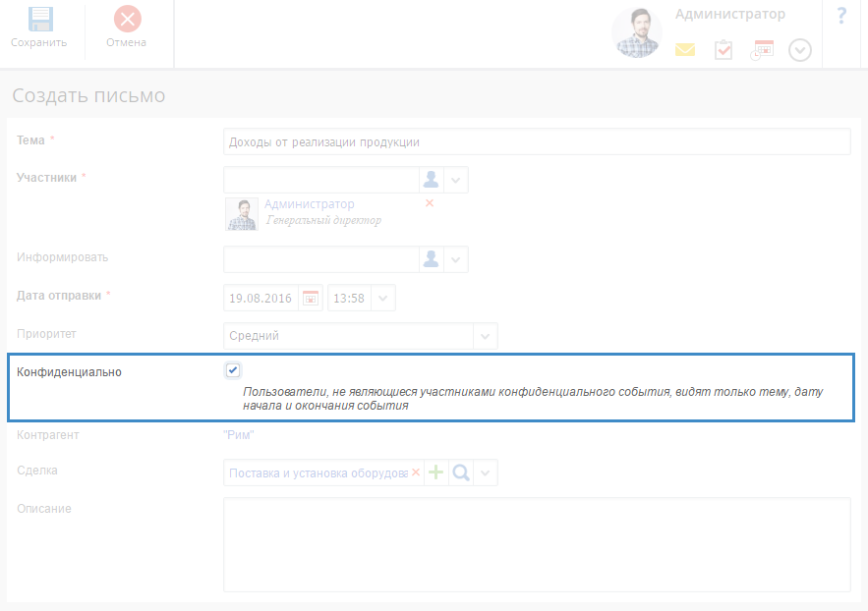Click the Создать письмо page title

(x=88, y=95)
